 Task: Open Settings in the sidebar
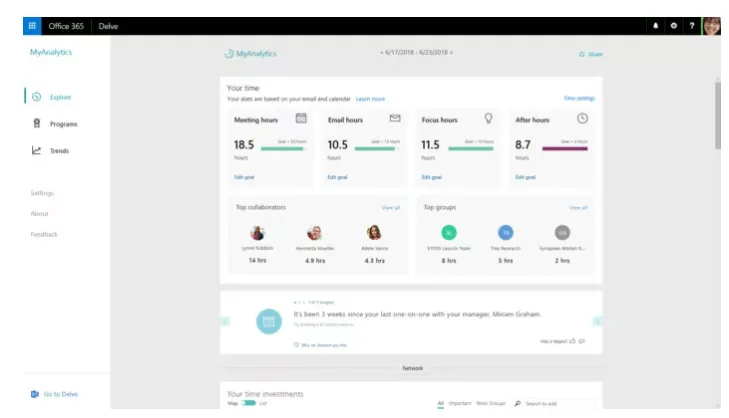tap(42, 193)
